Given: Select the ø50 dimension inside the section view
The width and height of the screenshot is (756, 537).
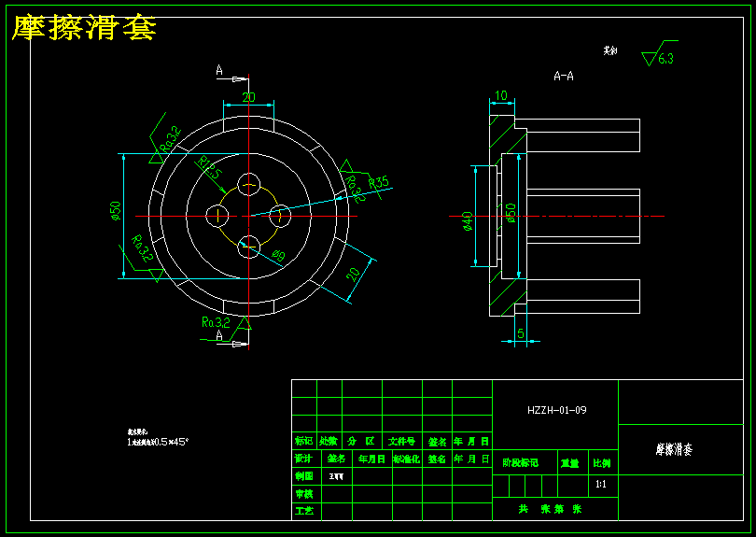Looking at the screenshot, I should click(511, 213).
